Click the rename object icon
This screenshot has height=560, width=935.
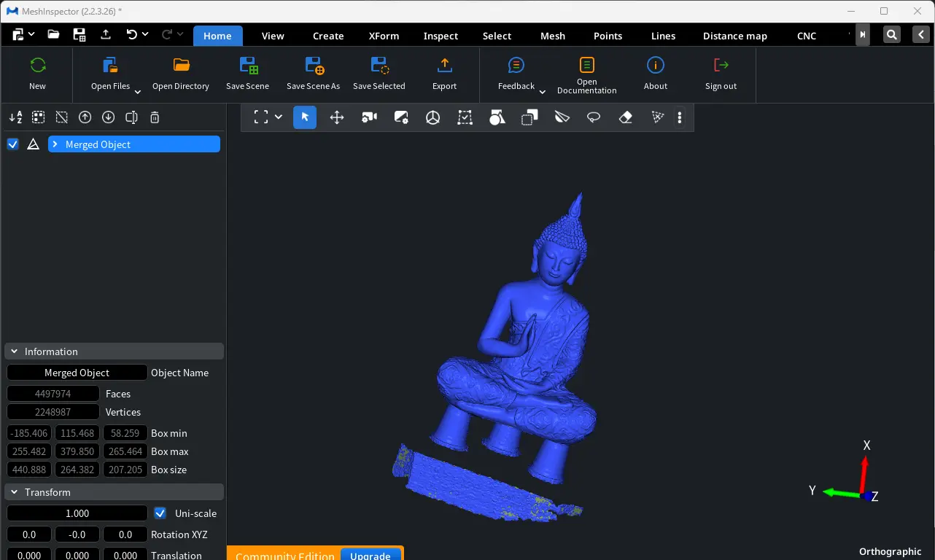[x=132, y=117]
